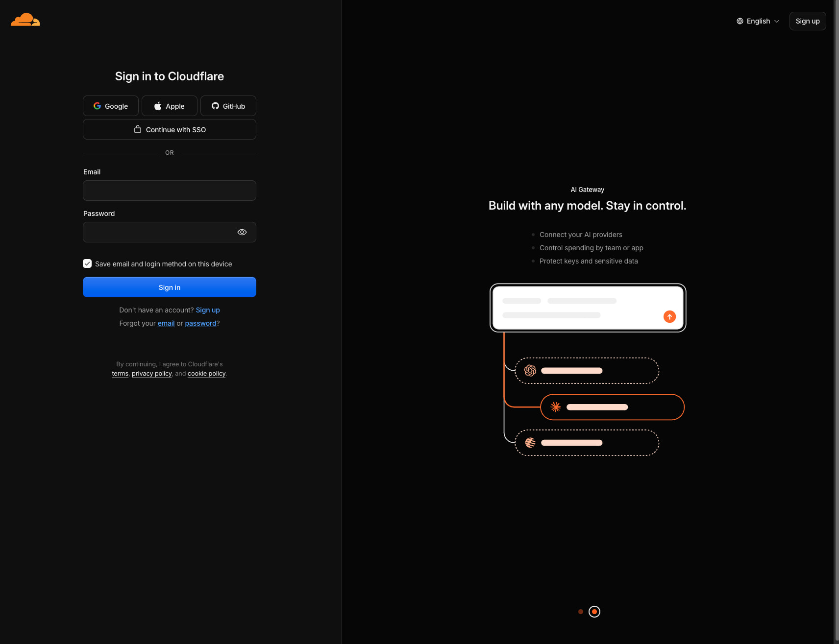Open the privacy policy link
839x644 pixels.
click(152, 374)
